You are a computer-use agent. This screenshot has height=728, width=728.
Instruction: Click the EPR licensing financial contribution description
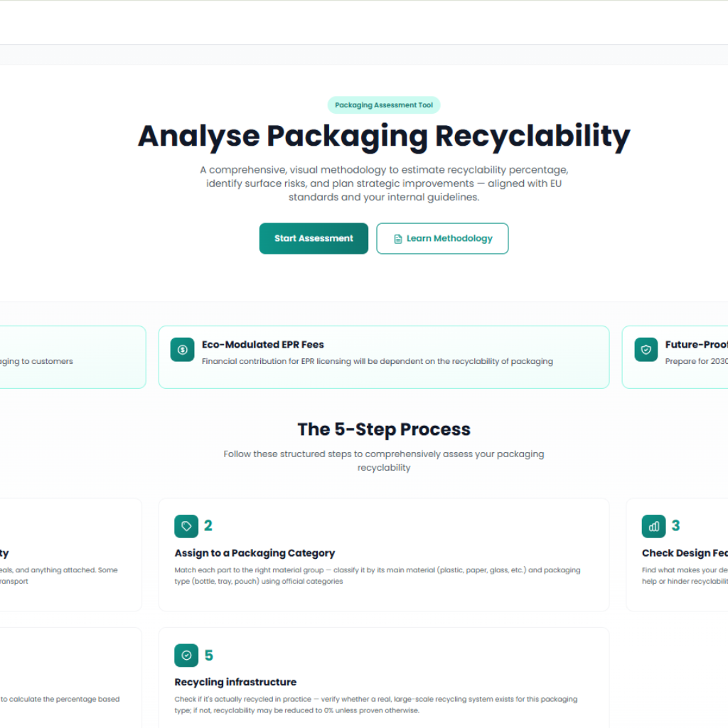(x=377, y=361)
